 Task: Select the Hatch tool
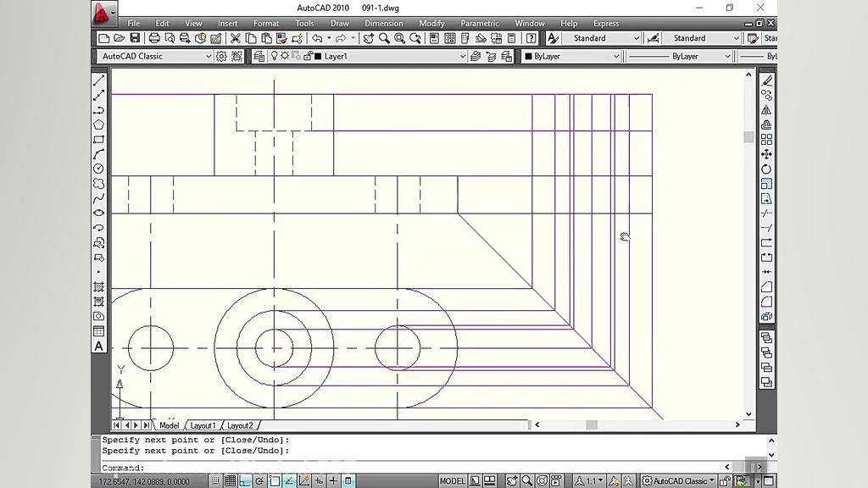[x=99, y=287]
